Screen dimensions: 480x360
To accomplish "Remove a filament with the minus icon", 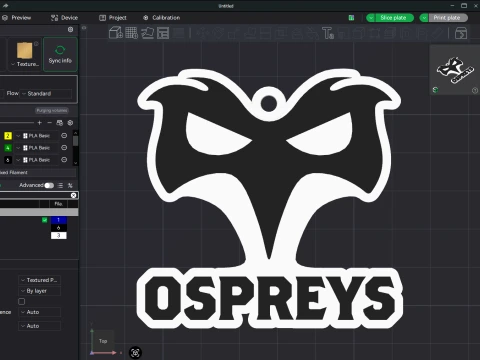I will tap(50, 123).
